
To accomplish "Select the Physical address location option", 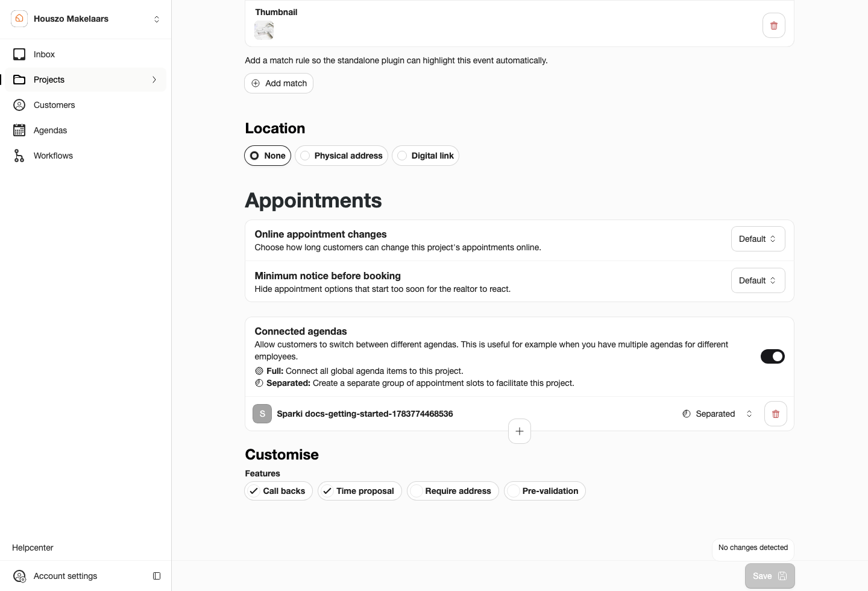I will coord(342,156).
